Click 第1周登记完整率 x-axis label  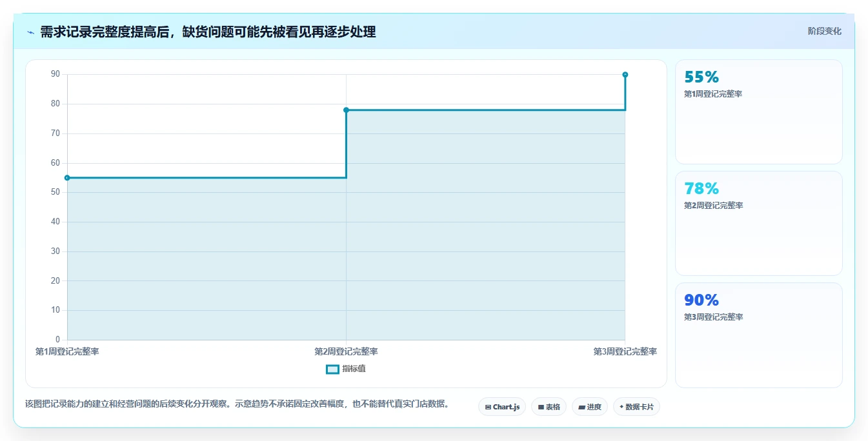67,351
